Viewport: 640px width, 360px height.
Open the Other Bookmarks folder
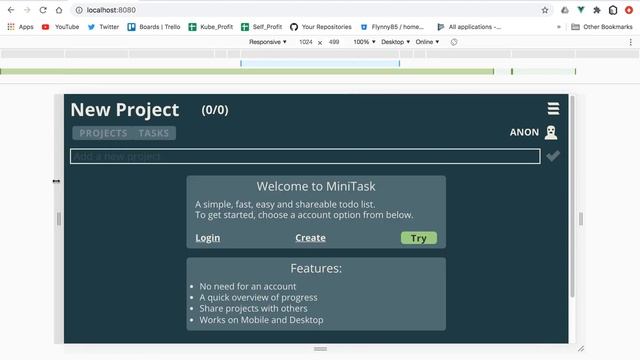pyautogui.click(x=602, y=27)
